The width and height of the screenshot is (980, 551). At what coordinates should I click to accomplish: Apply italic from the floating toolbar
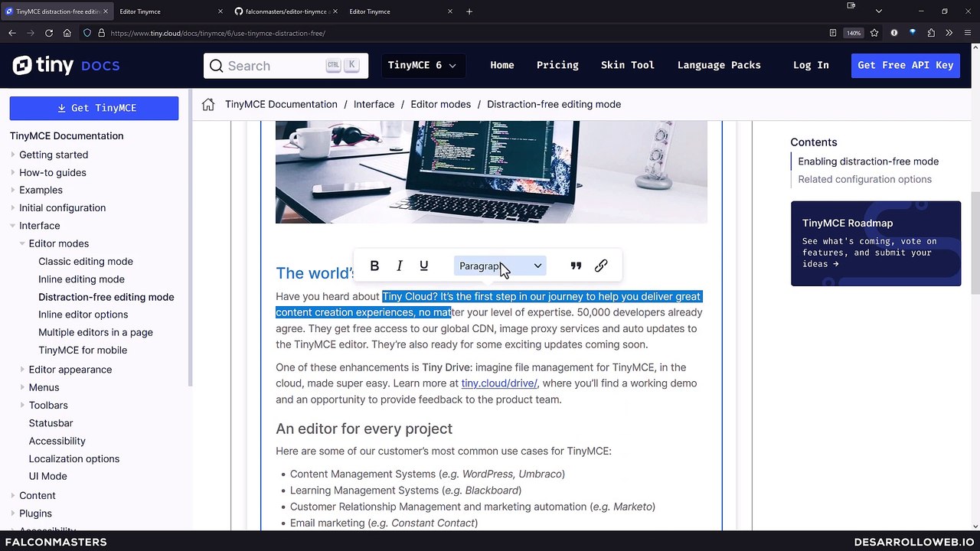click(399, 266)
